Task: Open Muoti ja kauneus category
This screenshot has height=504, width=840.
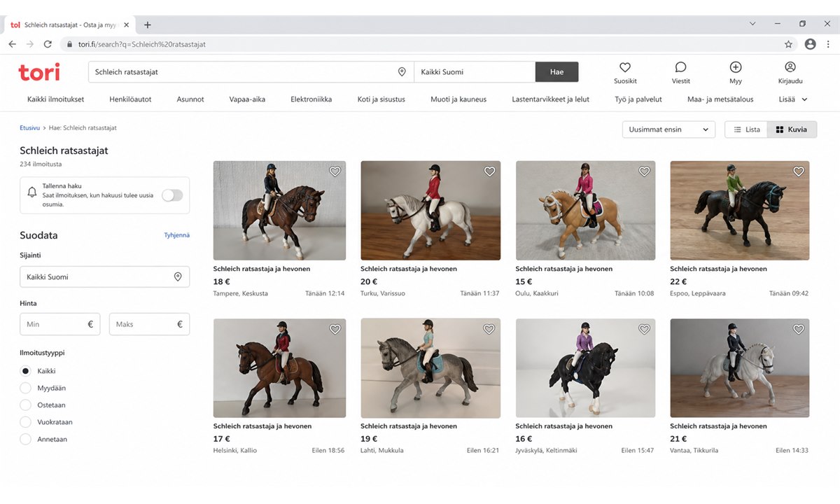Action: 458,99
